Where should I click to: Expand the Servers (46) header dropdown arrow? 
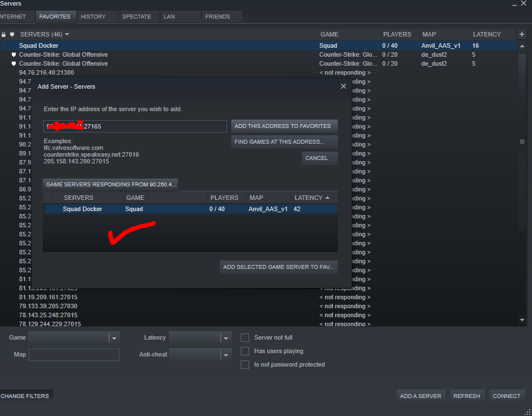point(67,34)
